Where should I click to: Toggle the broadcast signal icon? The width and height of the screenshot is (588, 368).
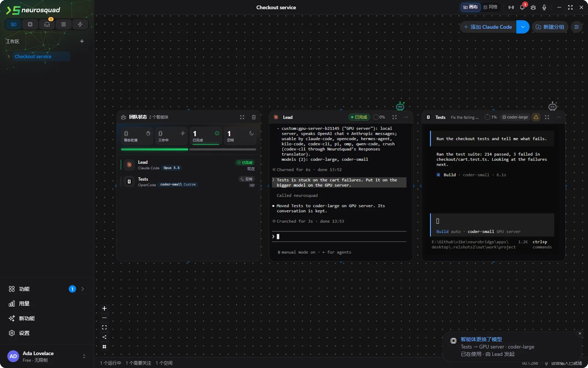click(511, 7)
